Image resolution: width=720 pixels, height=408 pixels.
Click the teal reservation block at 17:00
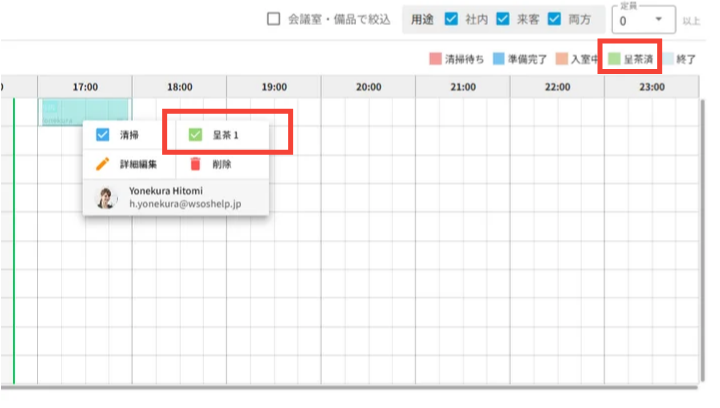[x=85, y=112]
